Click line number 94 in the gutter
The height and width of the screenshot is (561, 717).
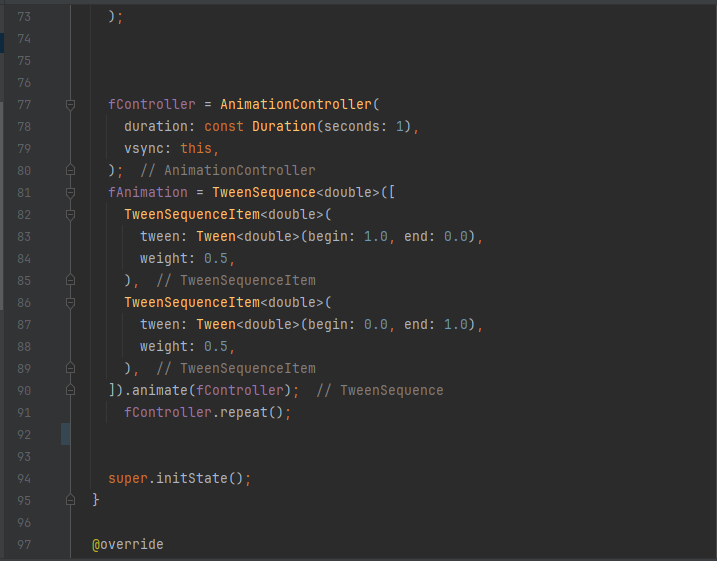tap(24, 479)
